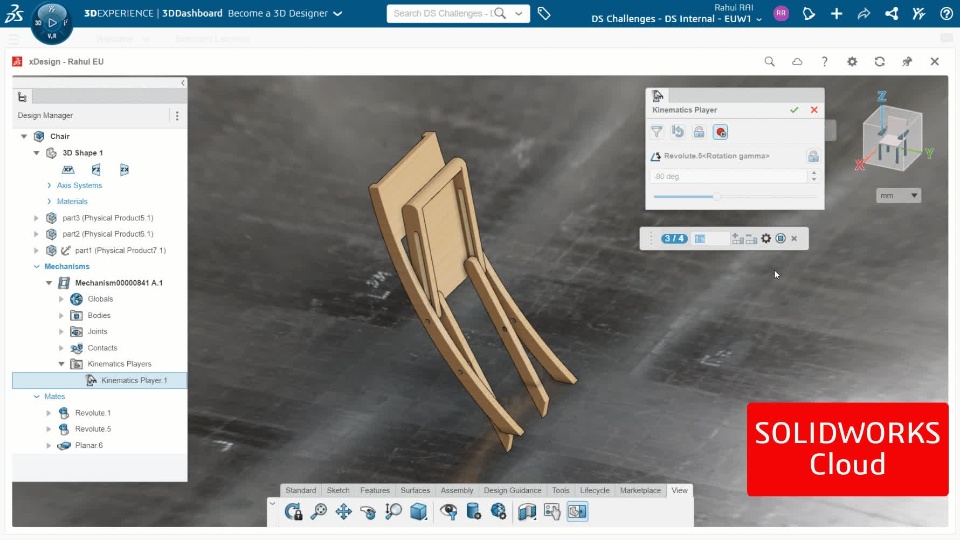Cancel Kinematics Player with the red X

[814, 110]
